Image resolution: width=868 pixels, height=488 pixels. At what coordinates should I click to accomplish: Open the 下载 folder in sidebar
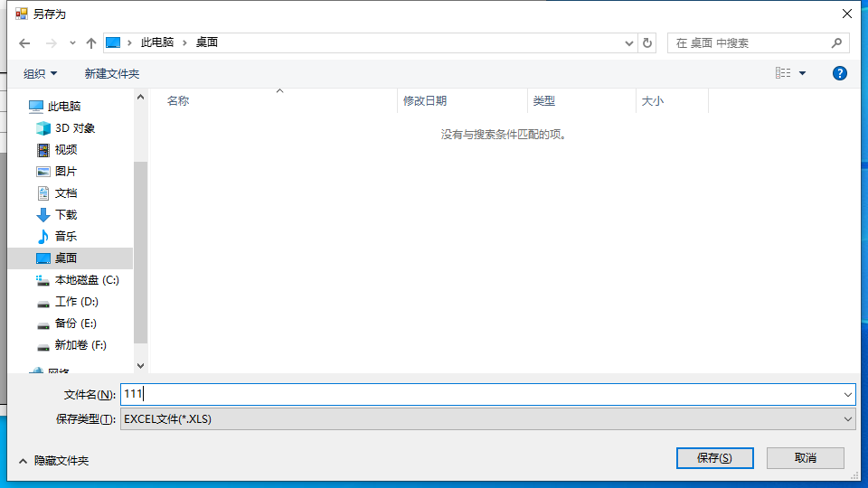(66, 215)
